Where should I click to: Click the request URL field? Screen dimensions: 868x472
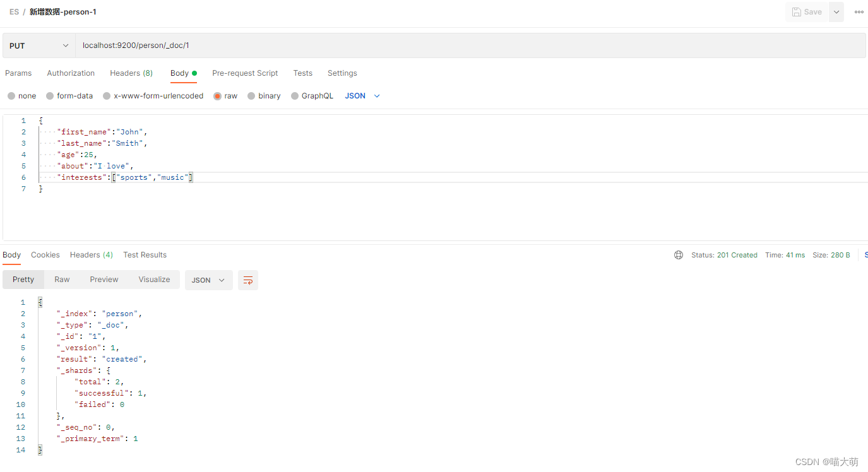[470, 45]
